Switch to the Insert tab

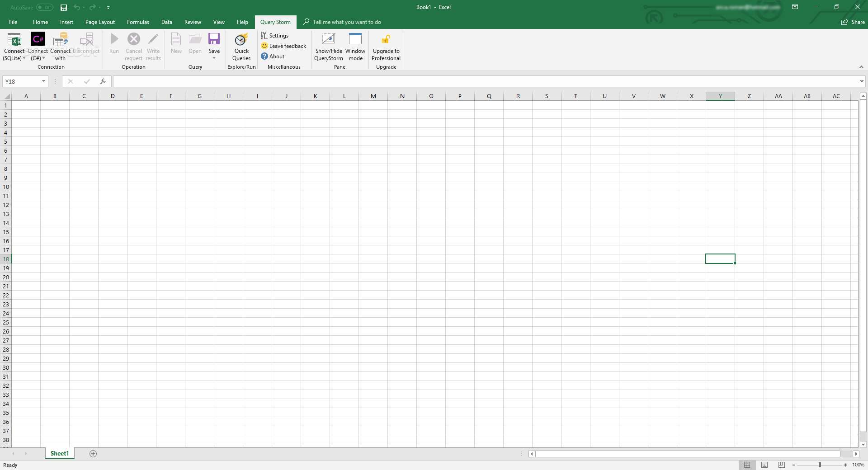pyautogui.click(x=66, y=22)
